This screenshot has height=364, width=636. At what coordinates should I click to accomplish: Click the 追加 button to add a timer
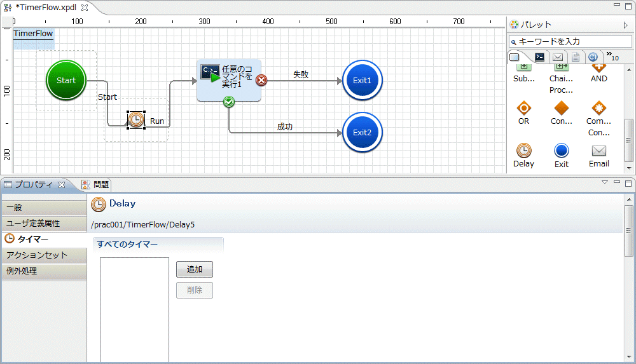coord(194,269)
